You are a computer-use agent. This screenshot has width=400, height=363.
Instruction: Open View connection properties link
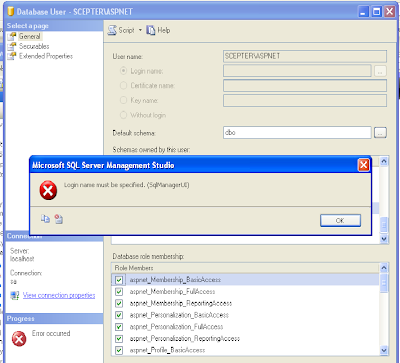point(59,295)
